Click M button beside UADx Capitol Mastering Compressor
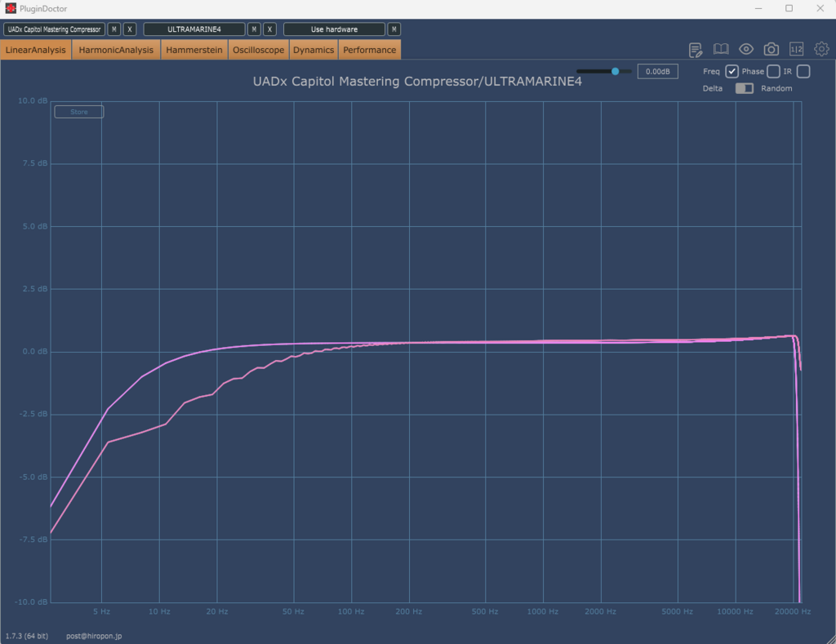The image size is (836, 644). click(x=114, y=29)
